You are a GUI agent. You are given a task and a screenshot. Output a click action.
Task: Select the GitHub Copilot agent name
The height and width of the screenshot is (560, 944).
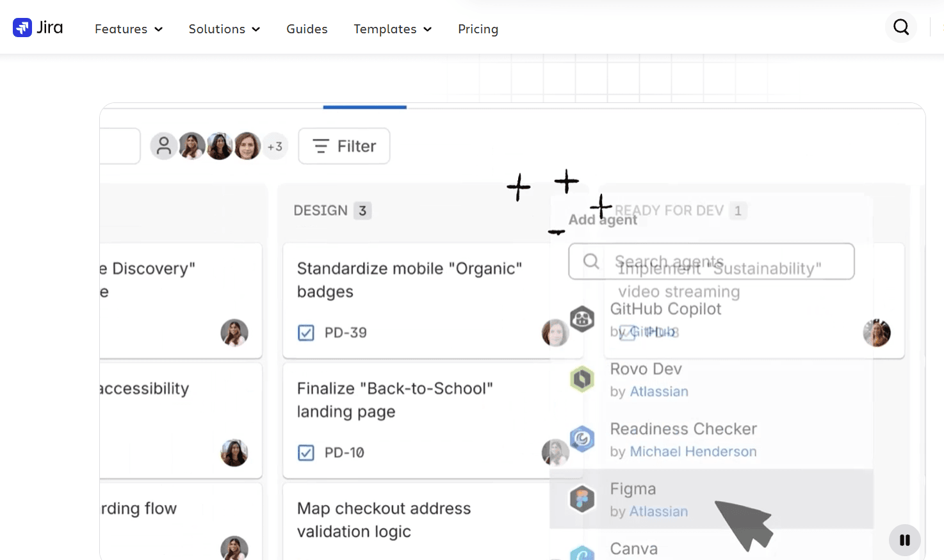(665, 308)
